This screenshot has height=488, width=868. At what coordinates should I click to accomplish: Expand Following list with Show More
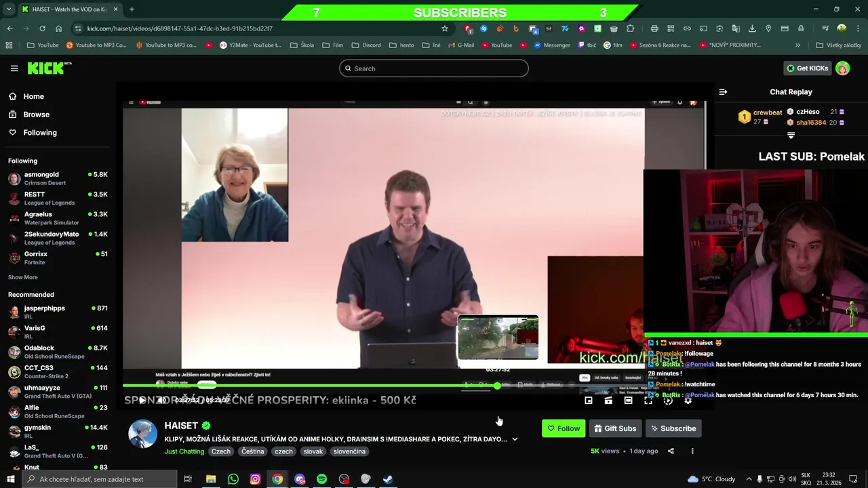[x=22, y=277]
